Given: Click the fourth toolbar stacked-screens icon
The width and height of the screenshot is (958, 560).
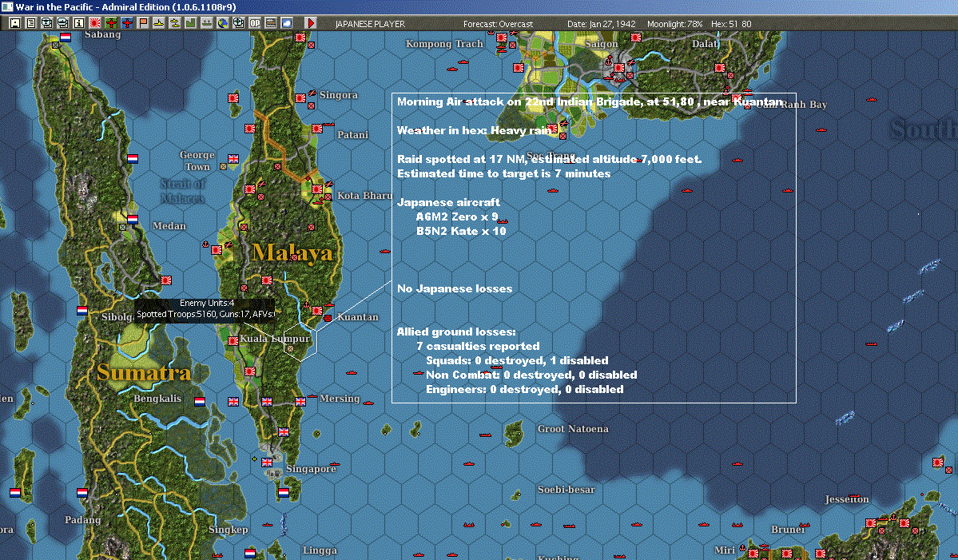Looking at the screenshot, I should tap(63, 23).
